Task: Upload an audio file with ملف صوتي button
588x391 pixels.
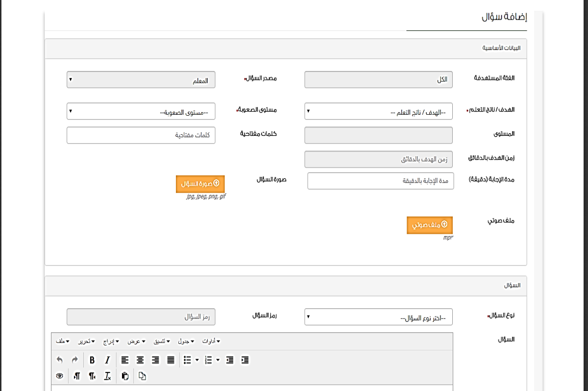Action: (430, 225)
